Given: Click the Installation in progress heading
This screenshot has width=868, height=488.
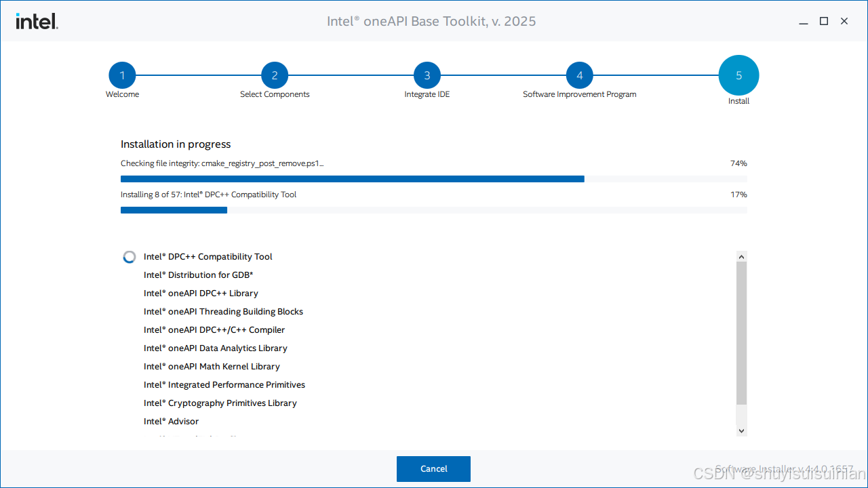Looking at the screenshot, I should (x=176, y=144).
